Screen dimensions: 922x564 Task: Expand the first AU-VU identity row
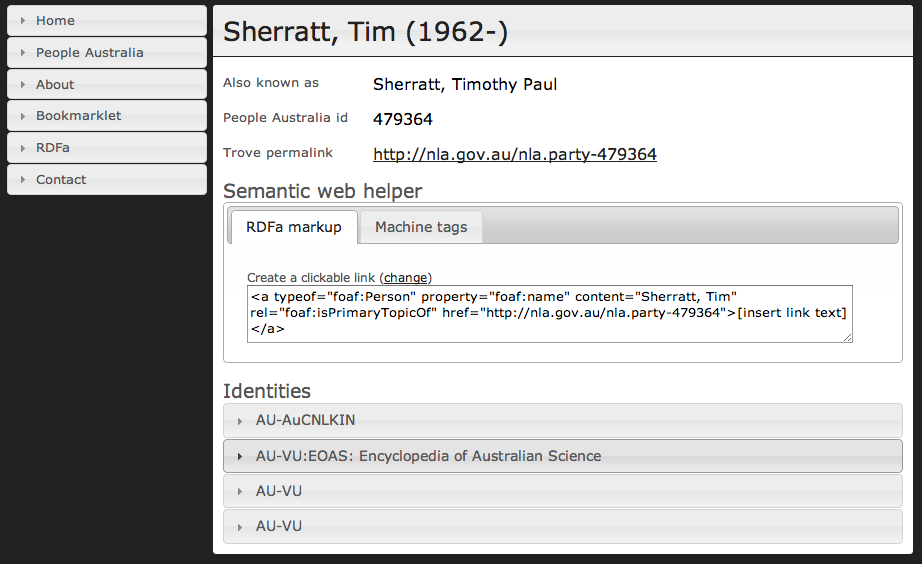(563, 491)
